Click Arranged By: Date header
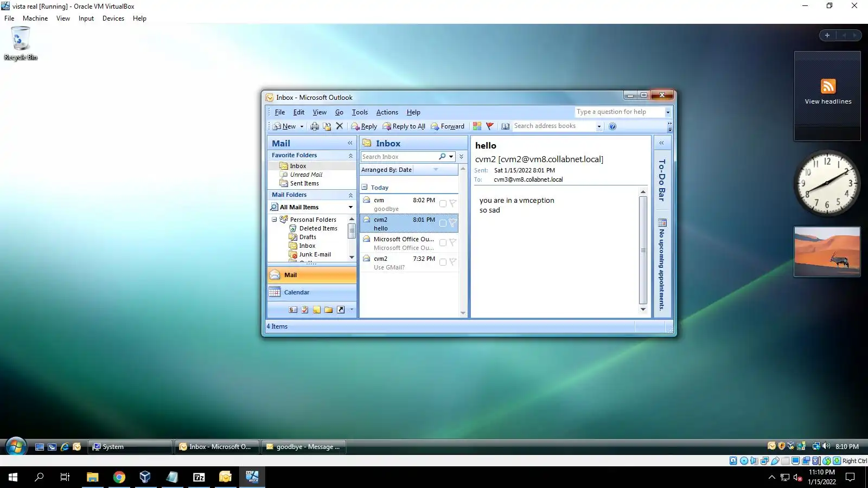Viewport: 868px width, 488px height. (387, 170)
